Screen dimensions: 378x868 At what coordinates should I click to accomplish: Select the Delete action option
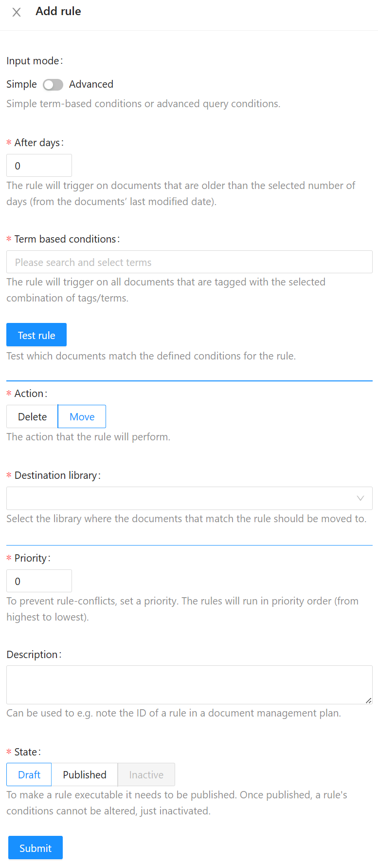(32, 416)
